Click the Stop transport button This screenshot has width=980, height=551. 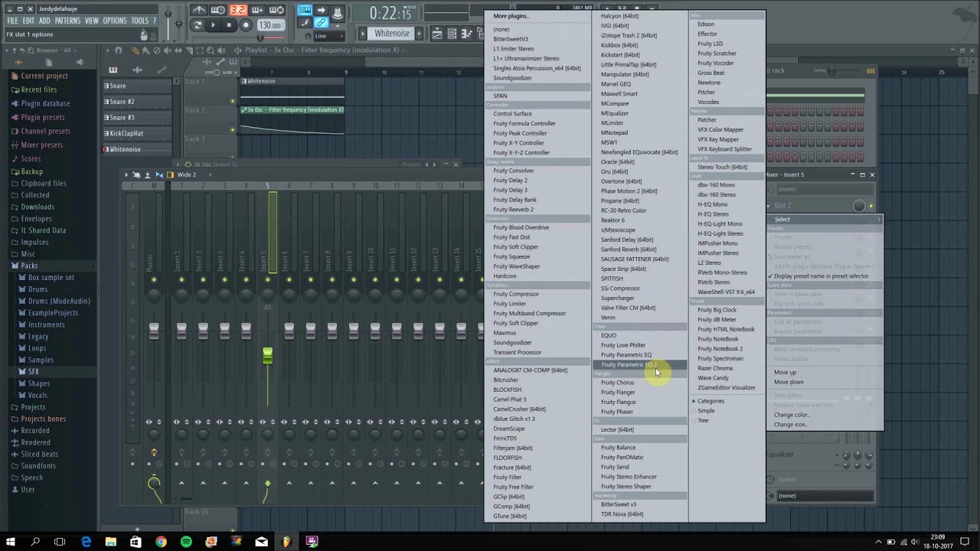pyautogui.click(x=229, y=25)
